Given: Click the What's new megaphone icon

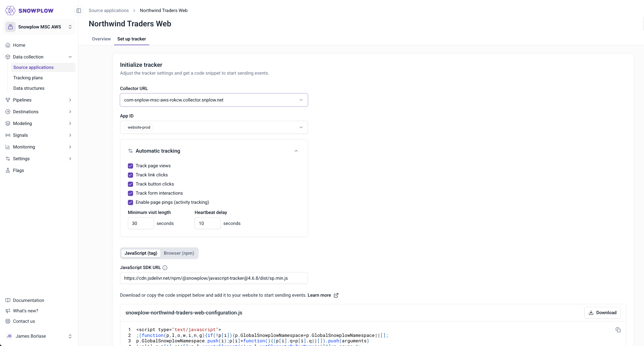Looking at the screenshot, I should pyautogui.click(x=8, y=311).
